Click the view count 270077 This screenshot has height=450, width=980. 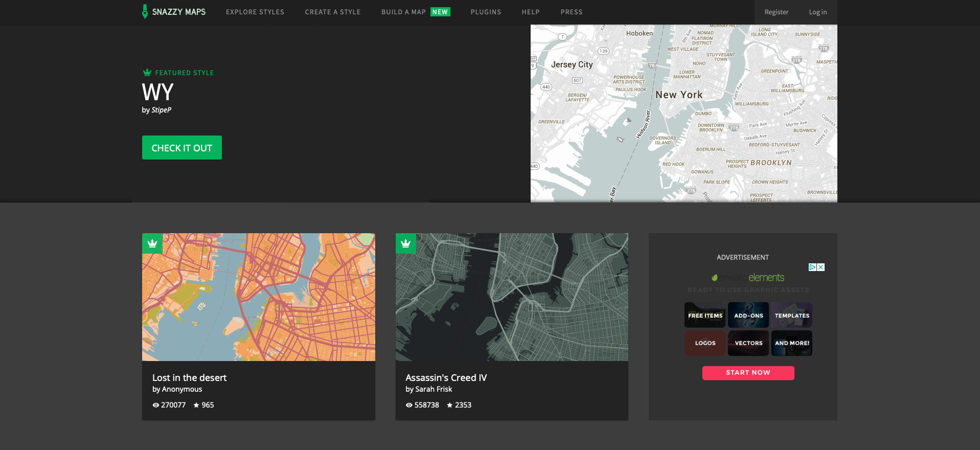[173, 405]
